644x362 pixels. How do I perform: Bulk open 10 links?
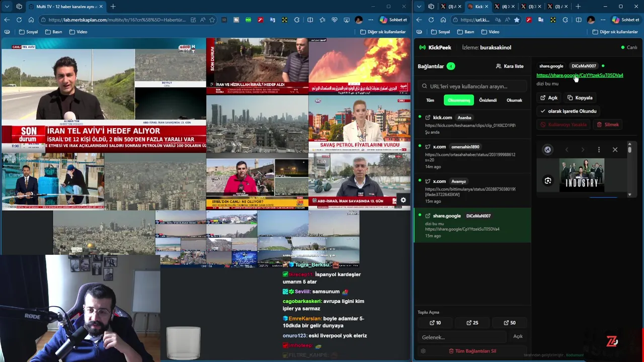pyautogui.click(x=435, y=323)
